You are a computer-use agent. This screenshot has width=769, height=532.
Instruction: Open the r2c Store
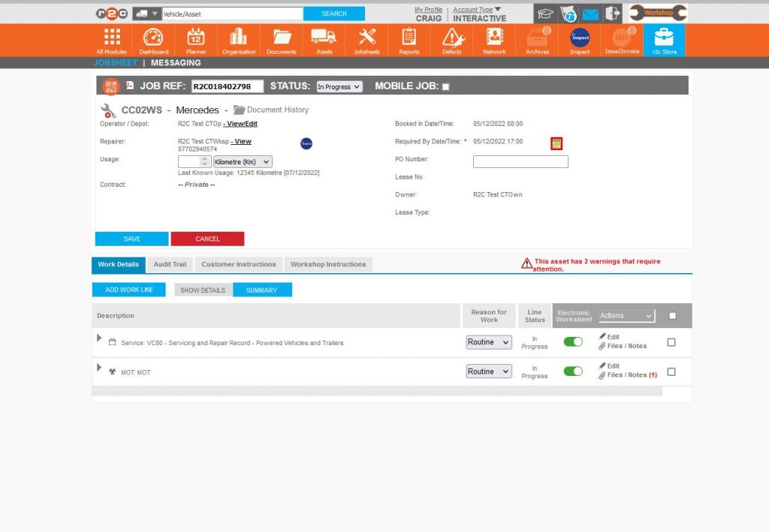(663, 41)
